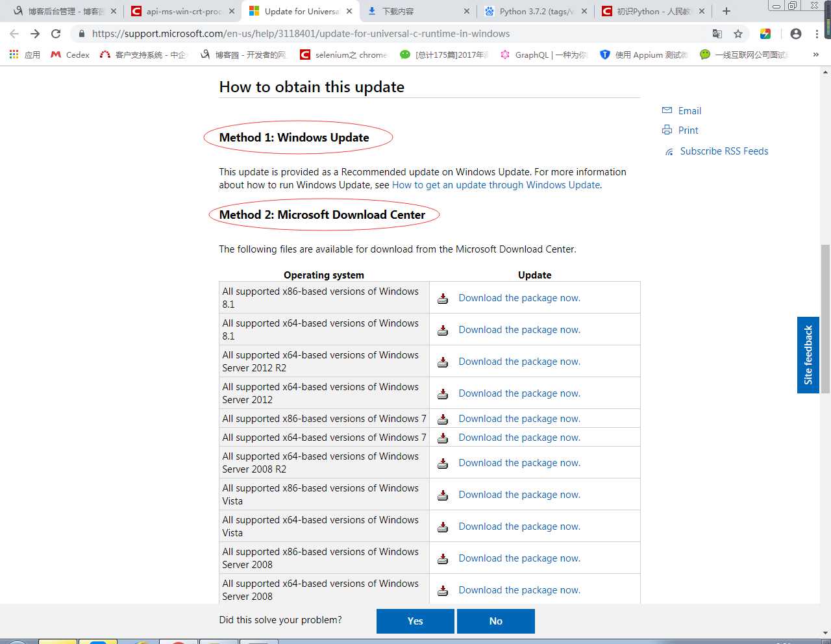Click download icon for x86 Windows Vista
831x644 pixels.
click(x=443, y=495)
